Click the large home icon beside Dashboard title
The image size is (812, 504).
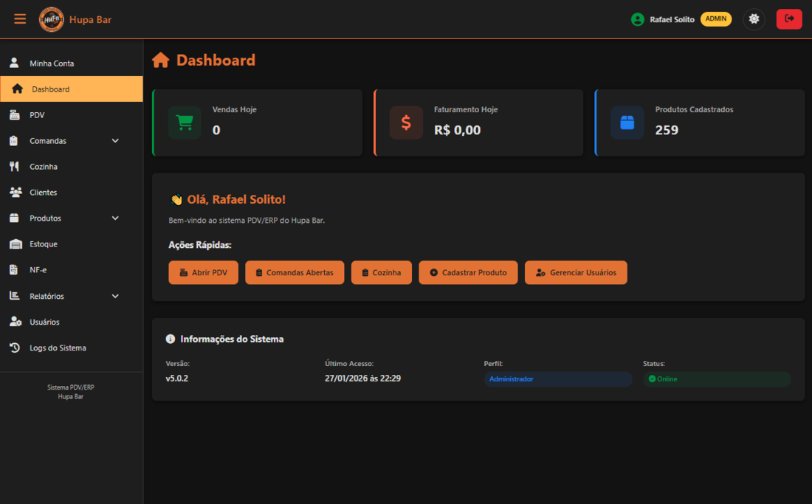click(x=160, y=61)
